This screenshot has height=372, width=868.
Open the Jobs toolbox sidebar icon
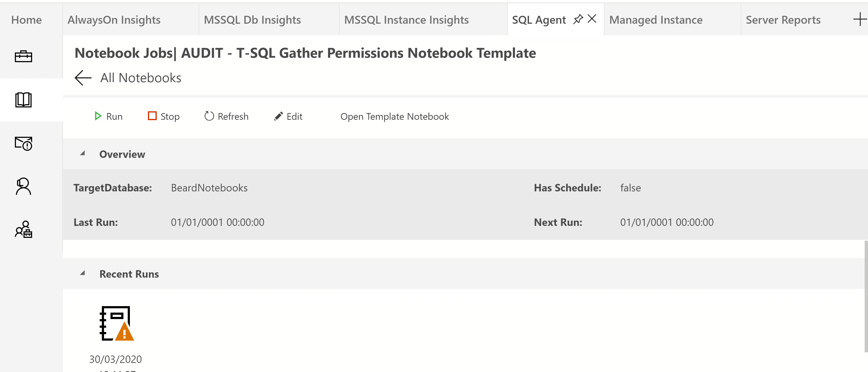23,56
